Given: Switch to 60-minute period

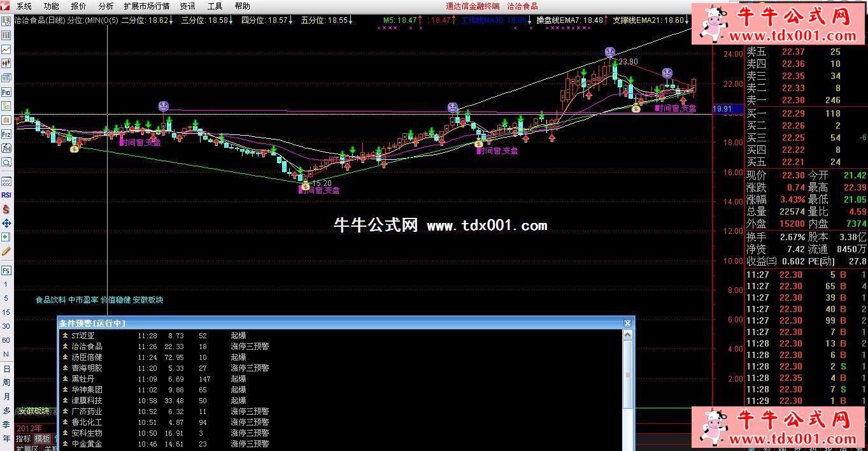Looking at the screenshot, I should (x=6, y=340).
